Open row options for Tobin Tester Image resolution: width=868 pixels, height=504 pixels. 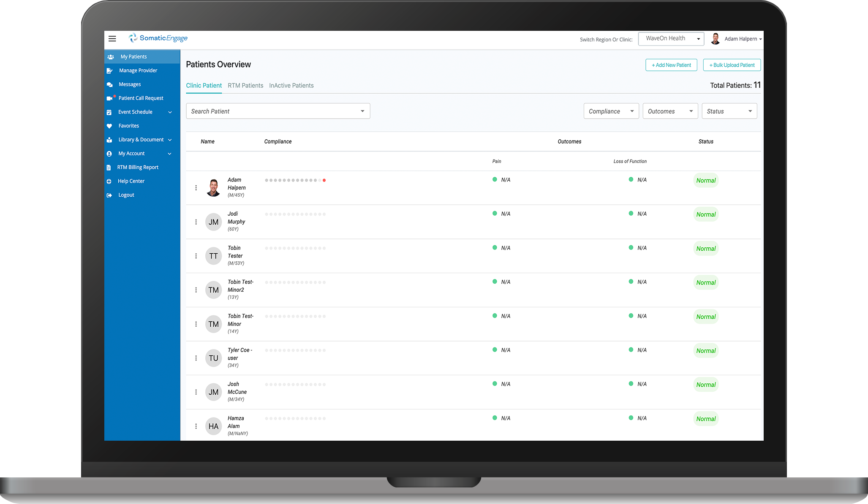(x=196, y=256)
